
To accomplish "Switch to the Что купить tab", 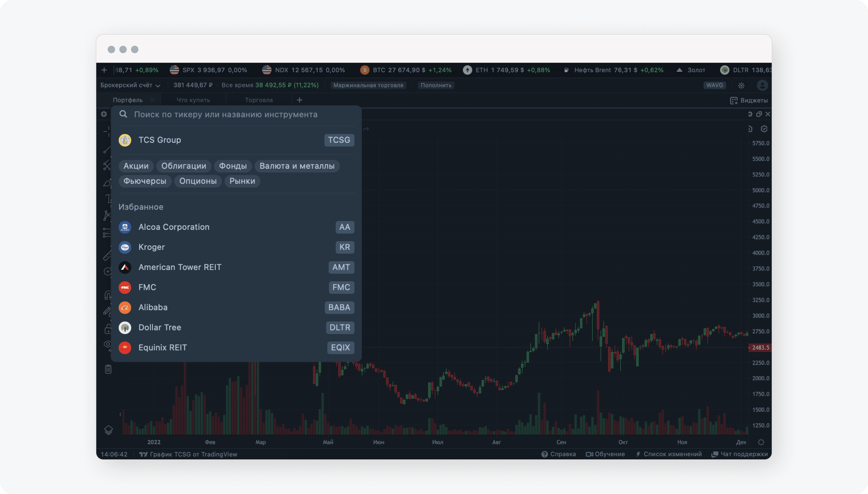I will pos(193,100).
